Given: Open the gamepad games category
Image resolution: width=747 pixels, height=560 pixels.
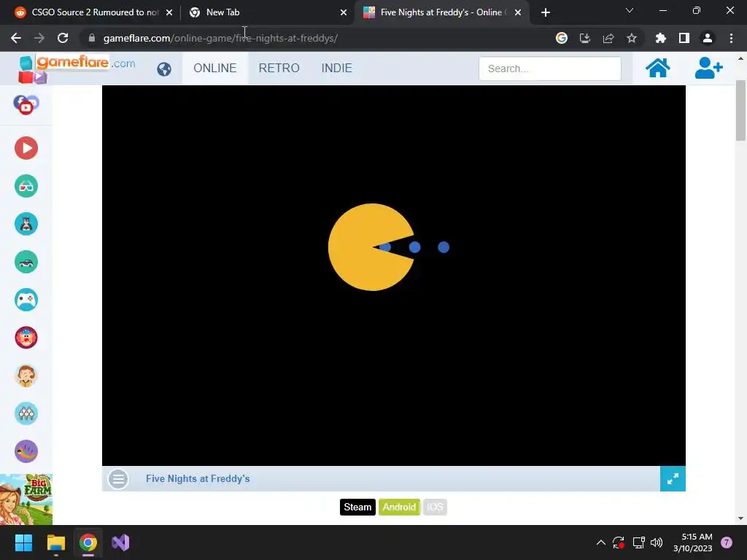Looking at the screenshot, I should [x=26, y=300].
